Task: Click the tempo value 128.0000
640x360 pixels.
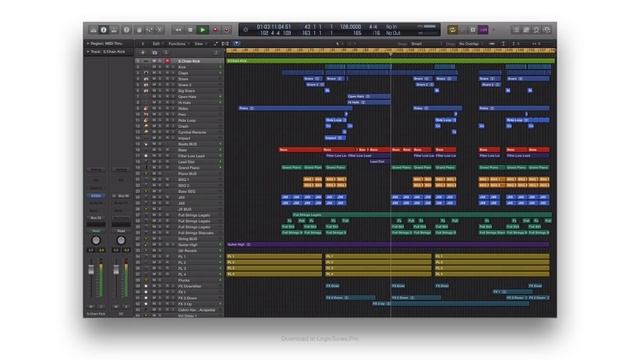Action: tap(351, 27)
